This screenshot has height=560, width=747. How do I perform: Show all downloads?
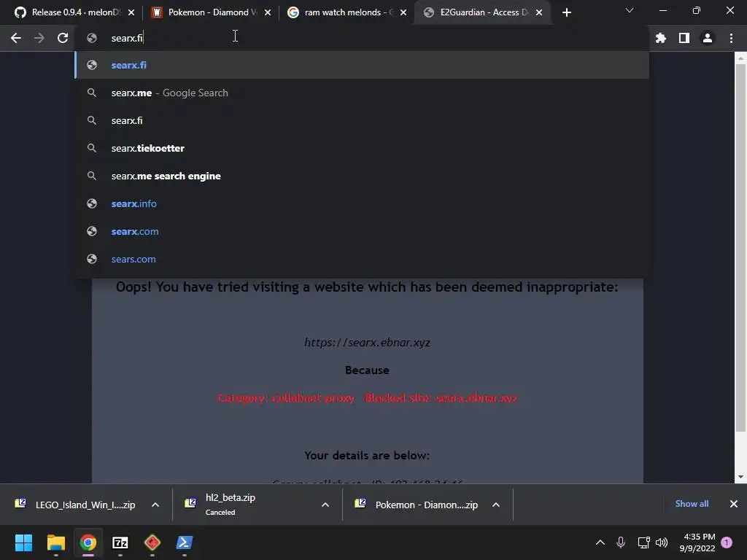pos(692,504)
